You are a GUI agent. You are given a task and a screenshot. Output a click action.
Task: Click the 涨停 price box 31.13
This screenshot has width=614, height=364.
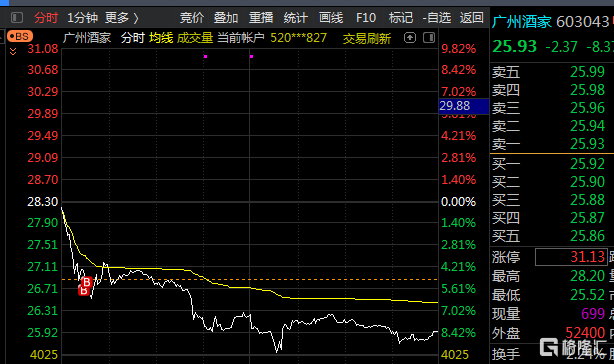571,257
